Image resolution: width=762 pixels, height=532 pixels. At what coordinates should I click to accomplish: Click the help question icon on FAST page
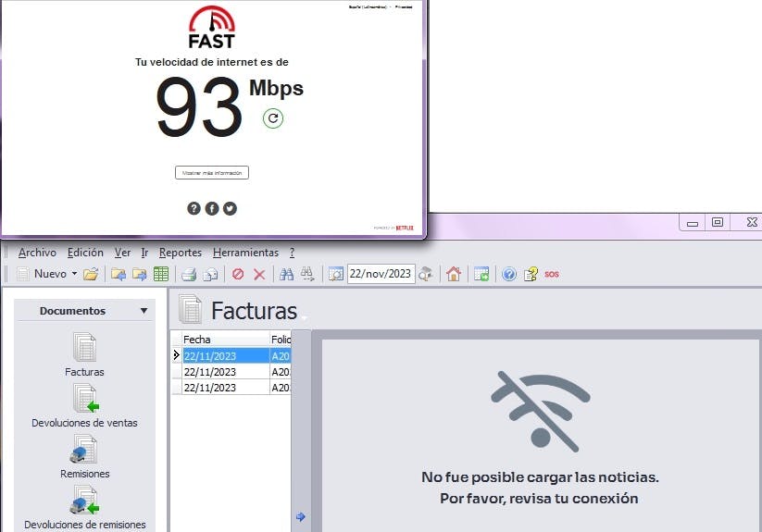[x=194, y=208]
